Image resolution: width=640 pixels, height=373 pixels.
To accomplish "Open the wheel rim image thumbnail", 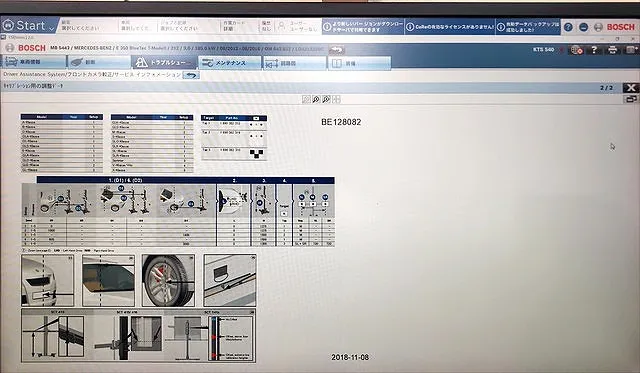I will coord(169,280).
